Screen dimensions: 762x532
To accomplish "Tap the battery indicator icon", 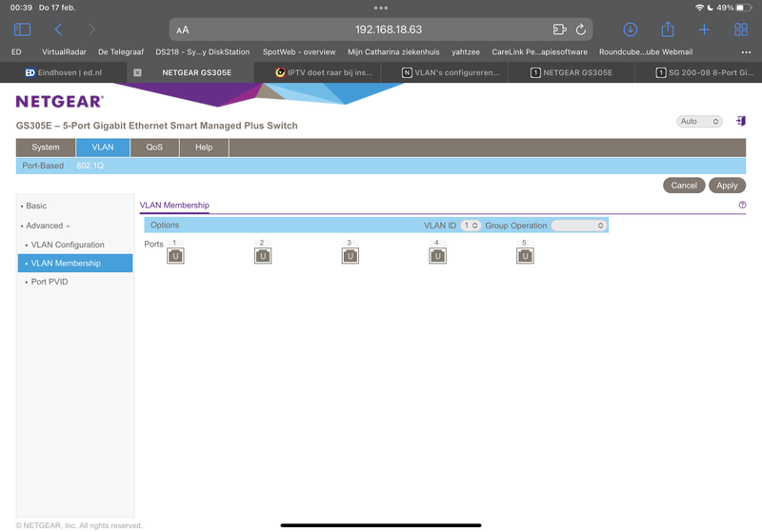I will [x=744, y=8].
